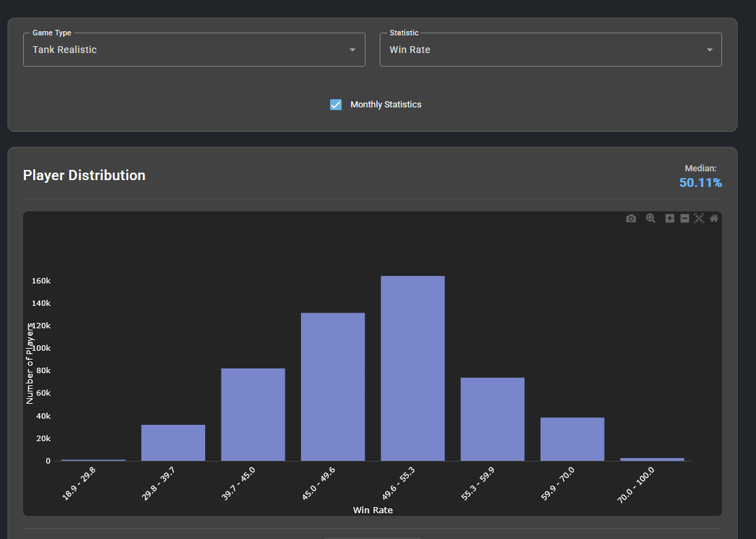The width and height of the screenshot is (756, 539).
Task: Click the Player Distribution heading
Action: 84,175
